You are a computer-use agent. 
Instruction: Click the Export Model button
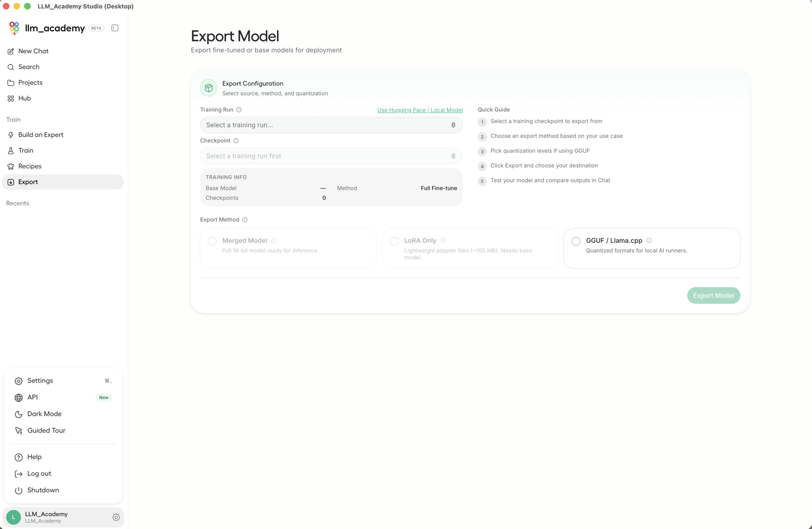click(714, 296)
